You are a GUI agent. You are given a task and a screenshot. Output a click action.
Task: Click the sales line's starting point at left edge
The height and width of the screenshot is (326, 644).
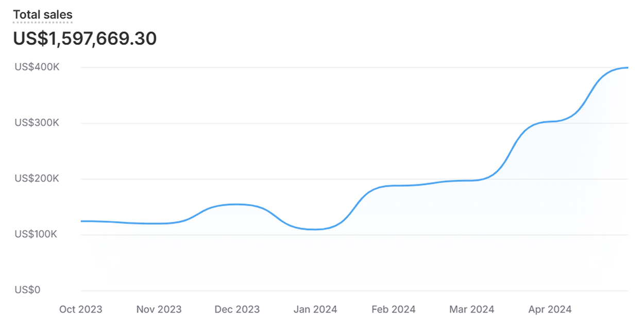tap(82, 221)
